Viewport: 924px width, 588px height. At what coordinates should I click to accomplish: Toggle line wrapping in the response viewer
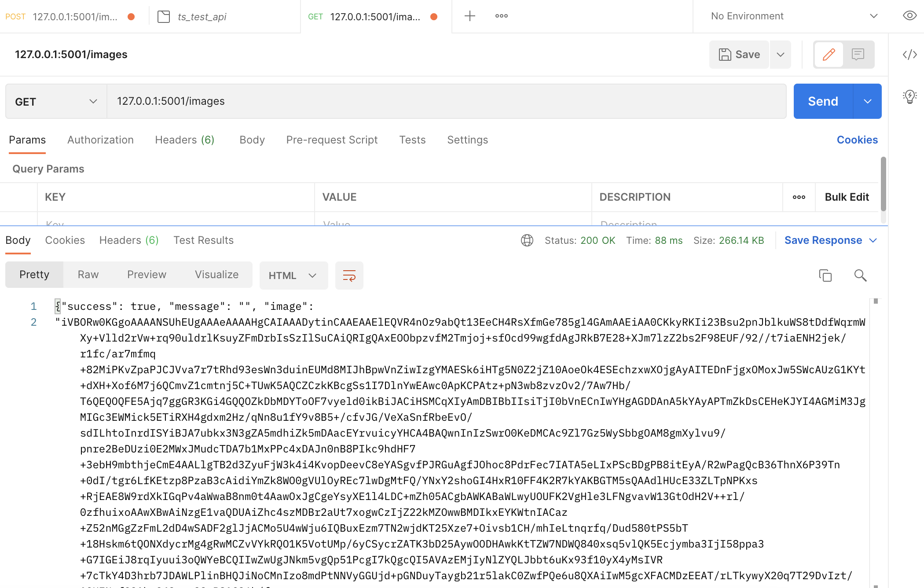click(349, 276)
